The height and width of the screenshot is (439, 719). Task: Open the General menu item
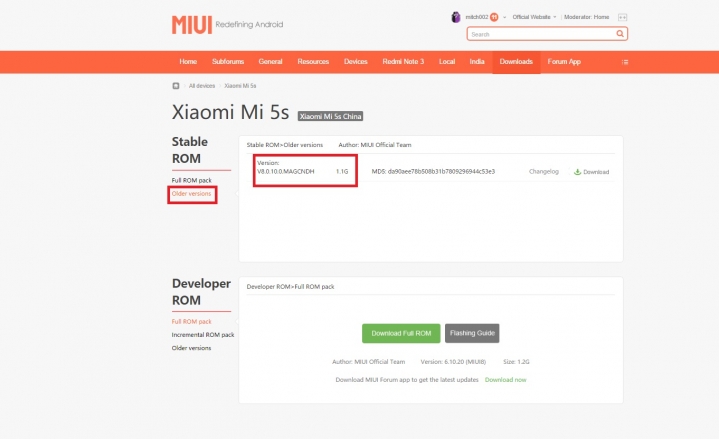[x=270, y=61]
